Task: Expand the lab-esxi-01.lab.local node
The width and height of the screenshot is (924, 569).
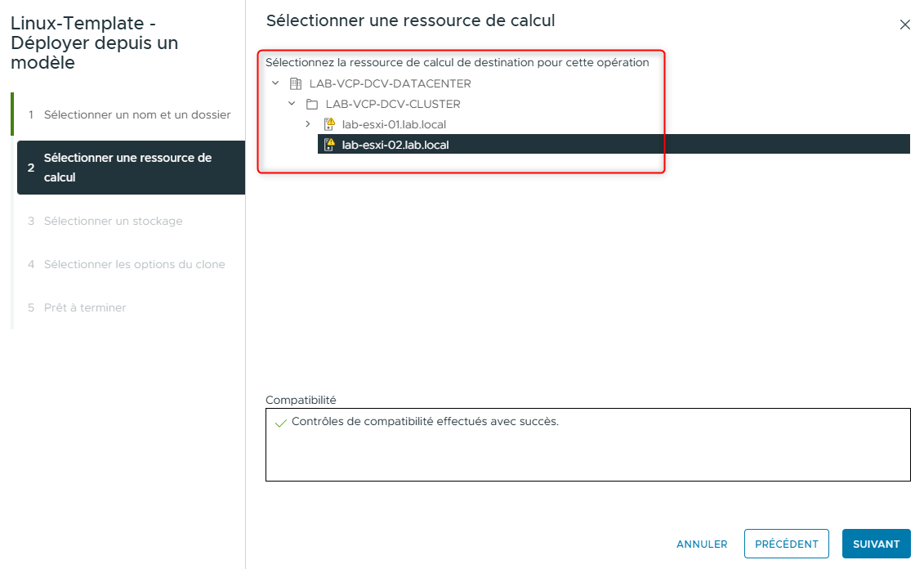Action: (309, 123)
